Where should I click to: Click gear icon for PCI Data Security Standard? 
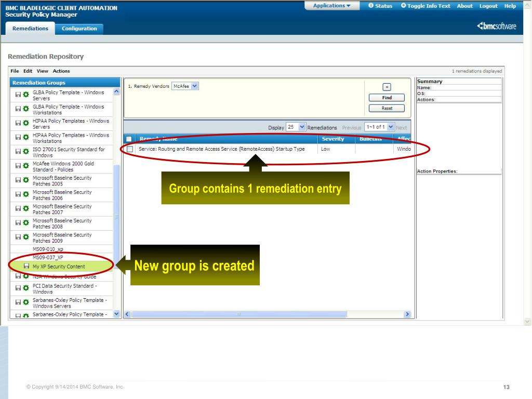point(26,288)
